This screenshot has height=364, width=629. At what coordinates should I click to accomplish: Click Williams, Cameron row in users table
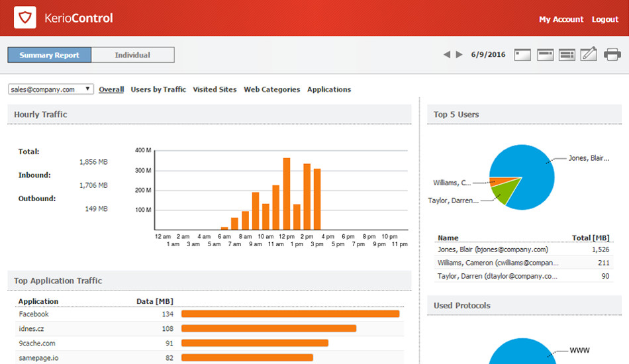[524, 263]
